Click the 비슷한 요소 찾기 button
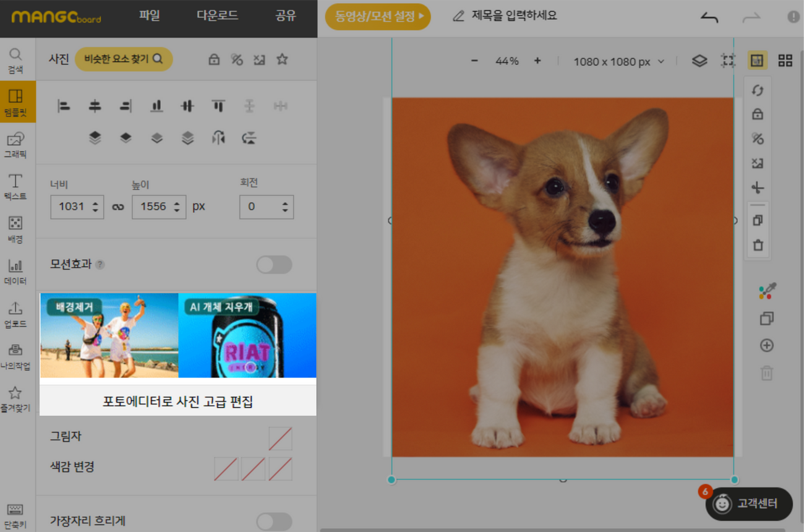The height and width of the screenshot is (532, 804). point(124,59)
